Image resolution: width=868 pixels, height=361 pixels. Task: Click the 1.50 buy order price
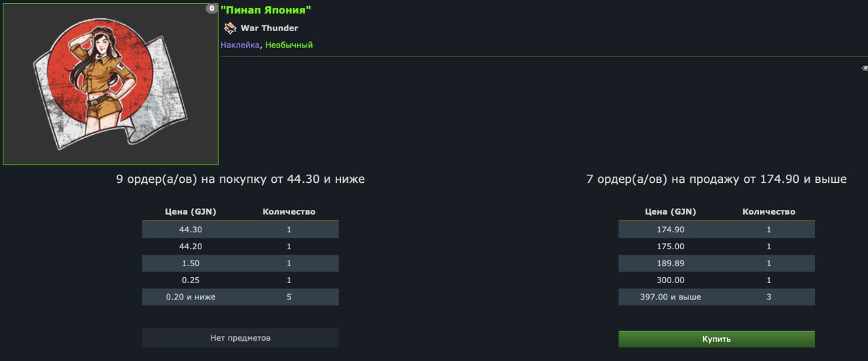(x=191, y=263)
